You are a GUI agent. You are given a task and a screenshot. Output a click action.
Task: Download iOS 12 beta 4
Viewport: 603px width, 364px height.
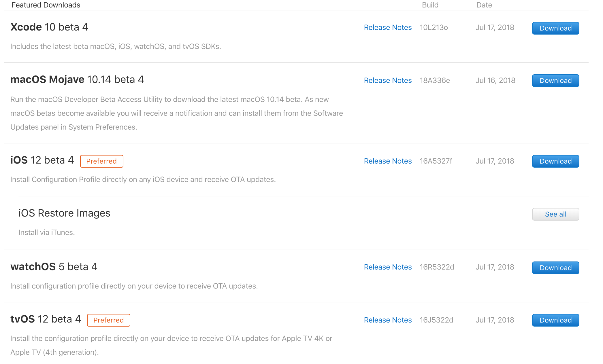(555, 161)
